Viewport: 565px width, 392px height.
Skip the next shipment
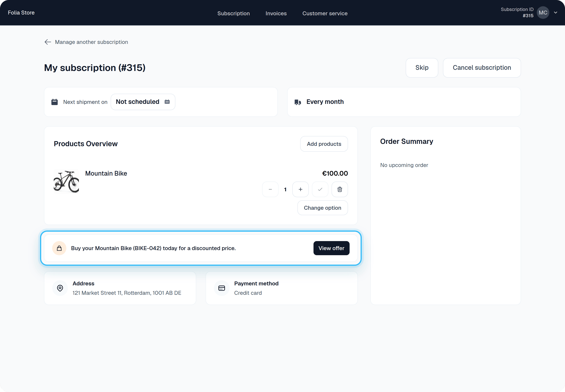pos(422,68)
